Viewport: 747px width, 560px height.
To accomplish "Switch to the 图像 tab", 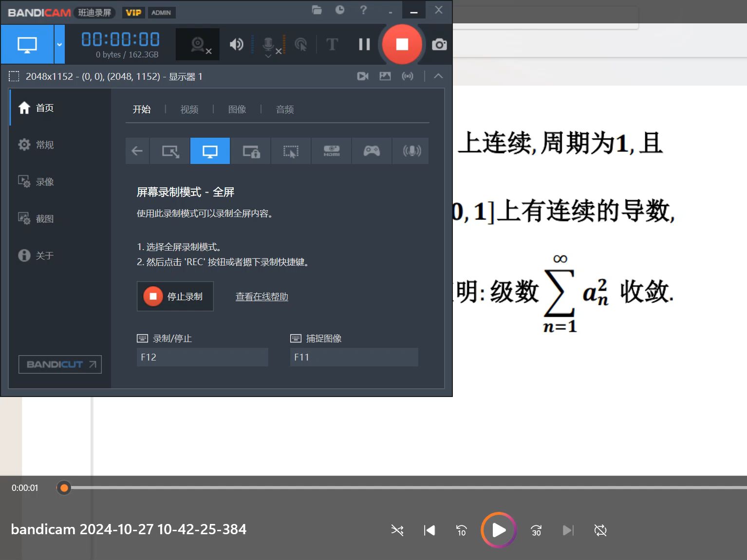I will [x=237, y=109].
